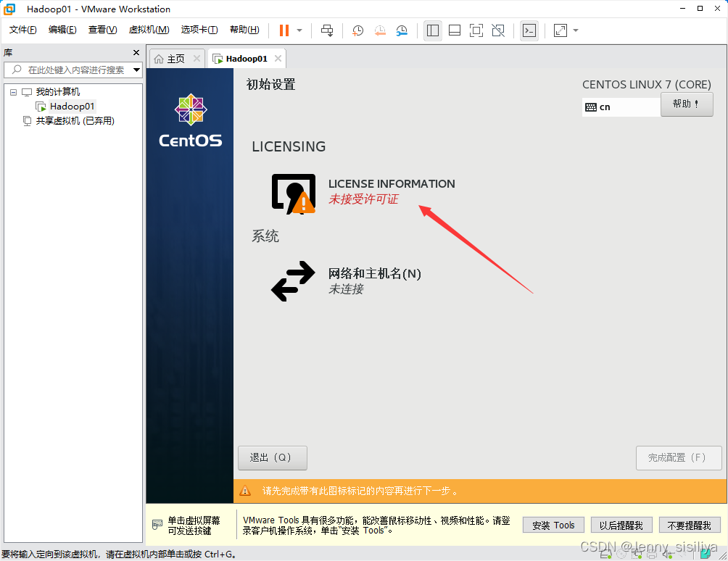Viewport: 728px width, 561px height.
Task: Collapse the 我的计算机 tree node
Action: point(12,91)
